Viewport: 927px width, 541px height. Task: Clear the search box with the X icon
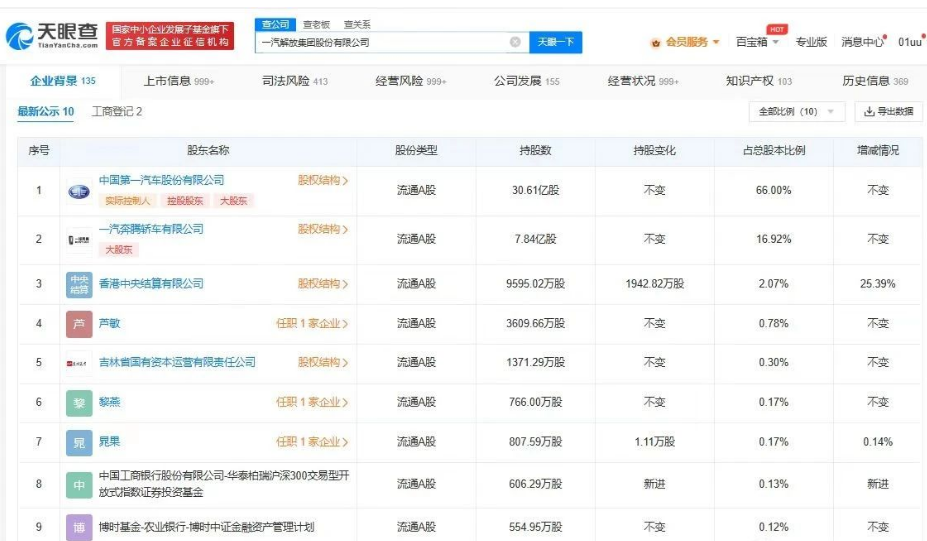(515, 42)
